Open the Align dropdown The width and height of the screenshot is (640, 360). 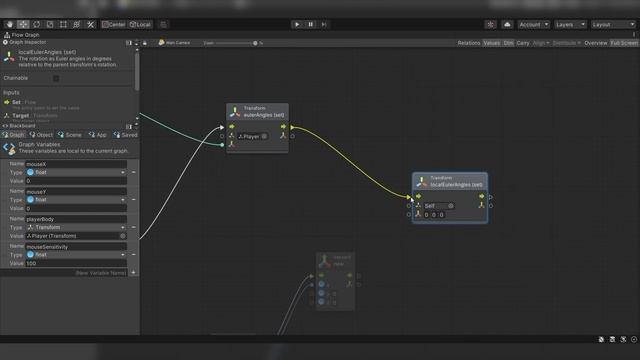pyautogui.click(x=541, y=43)
